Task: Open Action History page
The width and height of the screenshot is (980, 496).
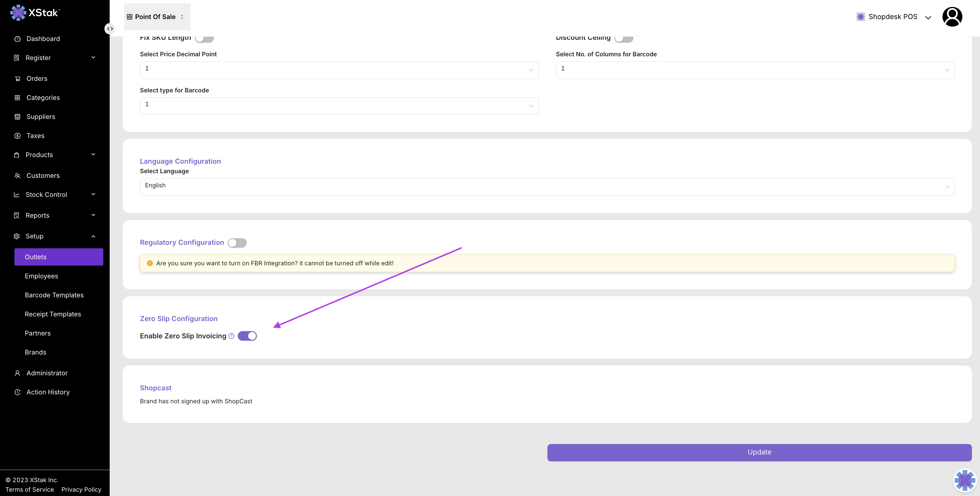Action: [x=48, y=392]
